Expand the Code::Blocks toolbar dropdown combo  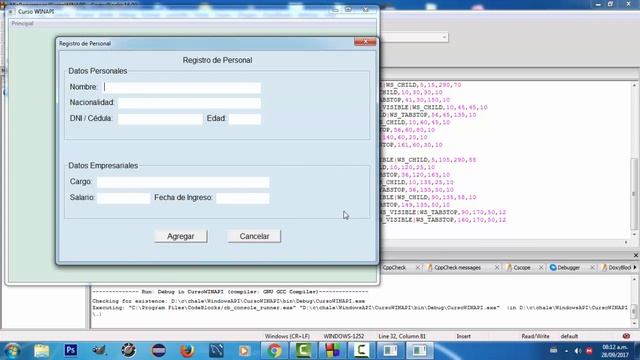click(444, 37)
